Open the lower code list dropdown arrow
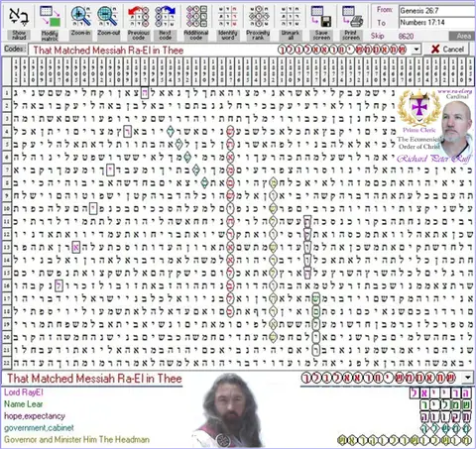Screen dimensions: 476x449 pos(468,378)
